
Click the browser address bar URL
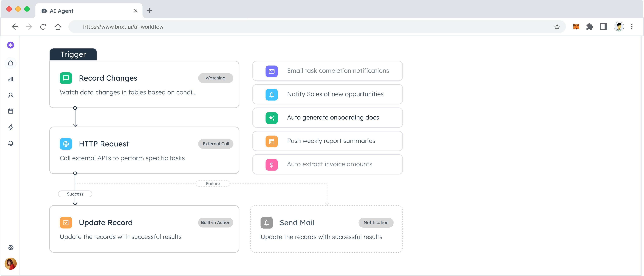coord(123,27)
